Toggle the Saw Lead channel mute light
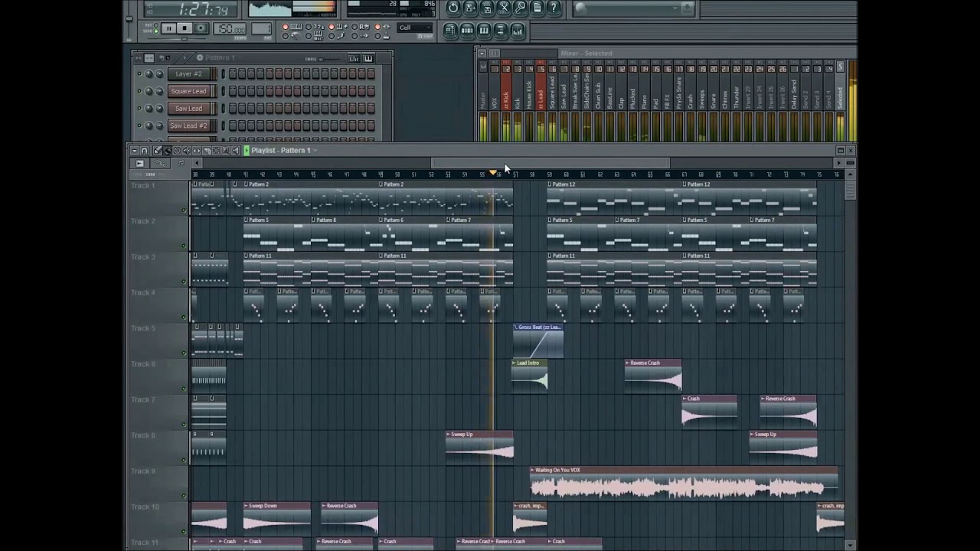The width and height of the screenshot is (980, 551). click(x=139, y=109)
